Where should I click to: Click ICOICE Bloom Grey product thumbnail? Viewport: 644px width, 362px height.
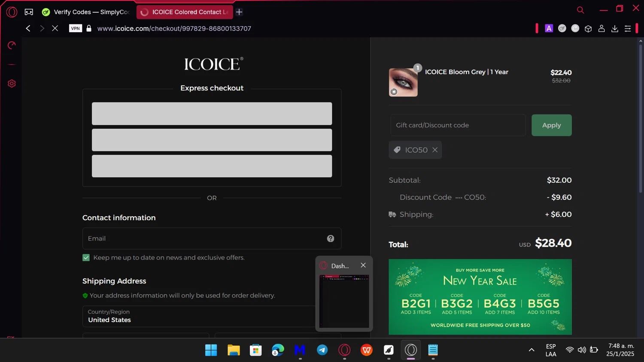tap(403, 82)
